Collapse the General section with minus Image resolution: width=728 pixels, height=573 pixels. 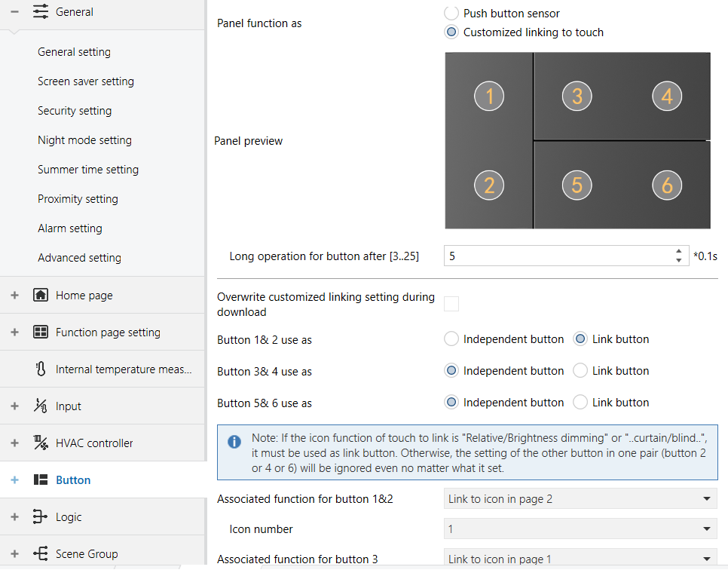click(14, 11)
